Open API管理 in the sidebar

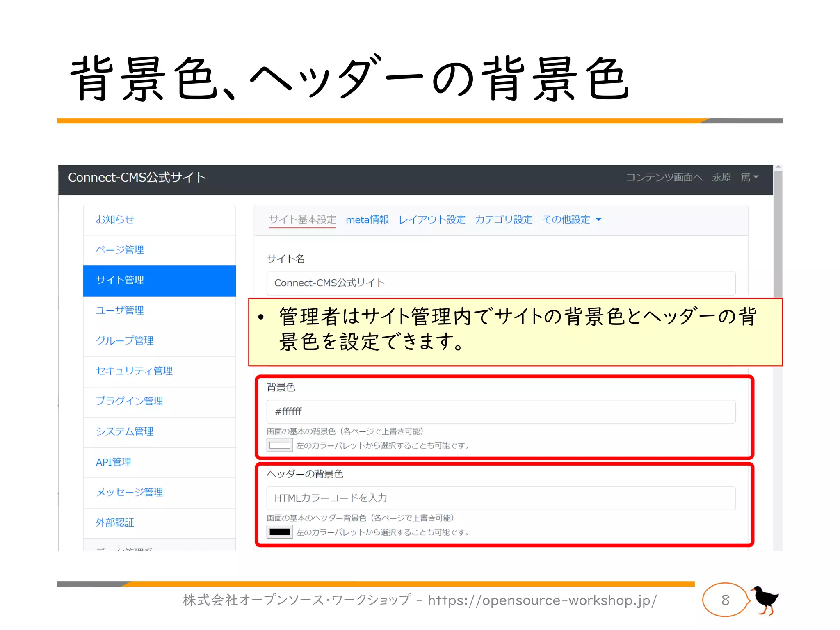tap(159, 463)
